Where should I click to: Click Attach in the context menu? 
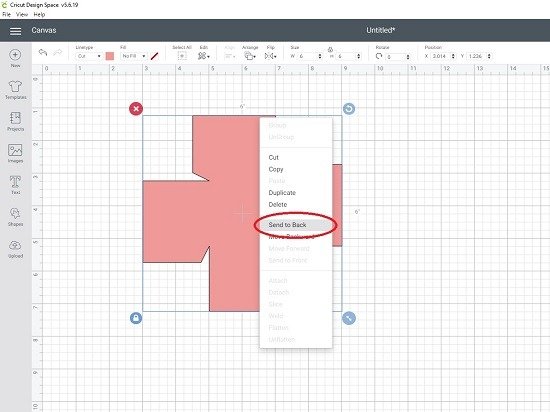point(296,281)
